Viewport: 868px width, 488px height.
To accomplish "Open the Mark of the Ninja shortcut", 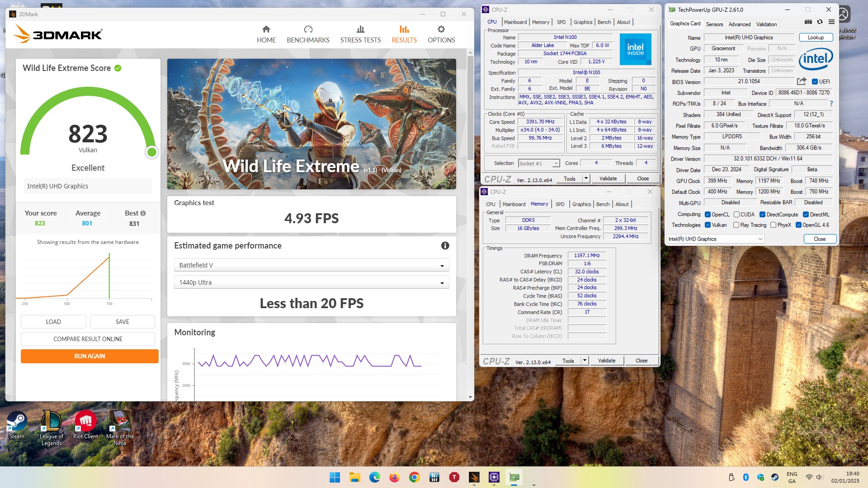I will click(120, 428).
